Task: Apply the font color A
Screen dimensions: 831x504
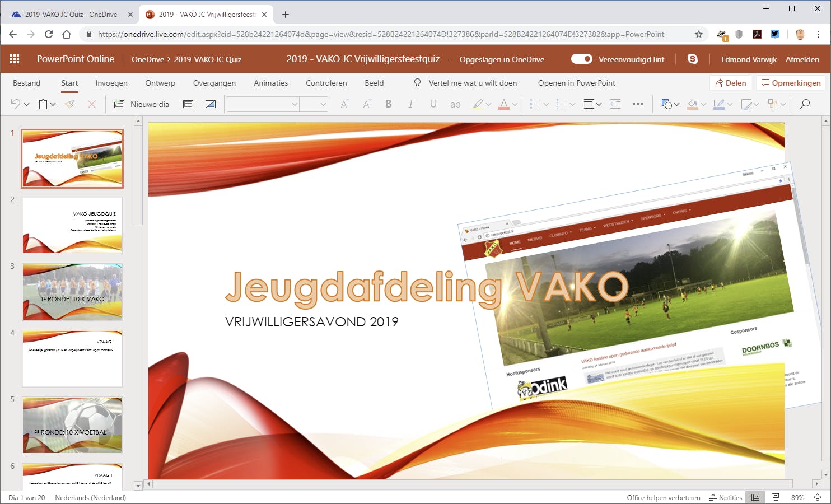Action: pos(504,104)
